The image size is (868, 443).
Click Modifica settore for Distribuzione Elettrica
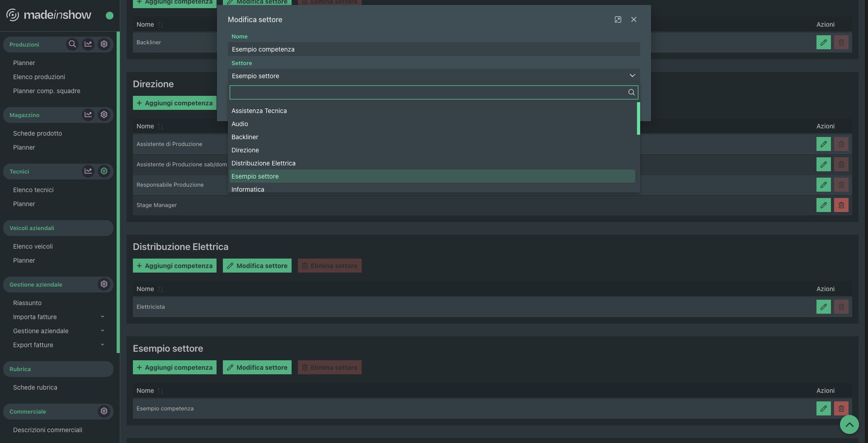pos(257,266)
